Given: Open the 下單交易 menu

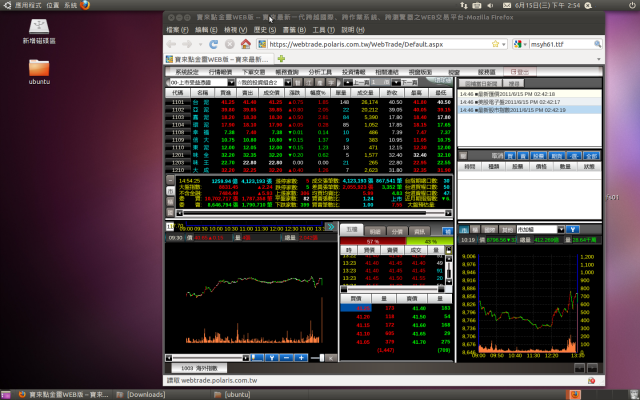Looking at the screenshot, I should pyautogui.click(x=253, y=72).
